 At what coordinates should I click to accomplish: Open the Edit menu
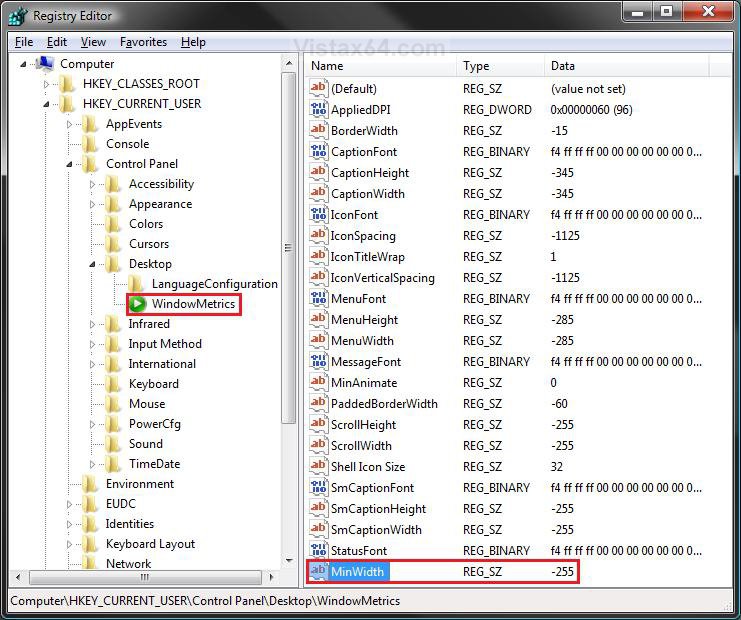point(57,42)
